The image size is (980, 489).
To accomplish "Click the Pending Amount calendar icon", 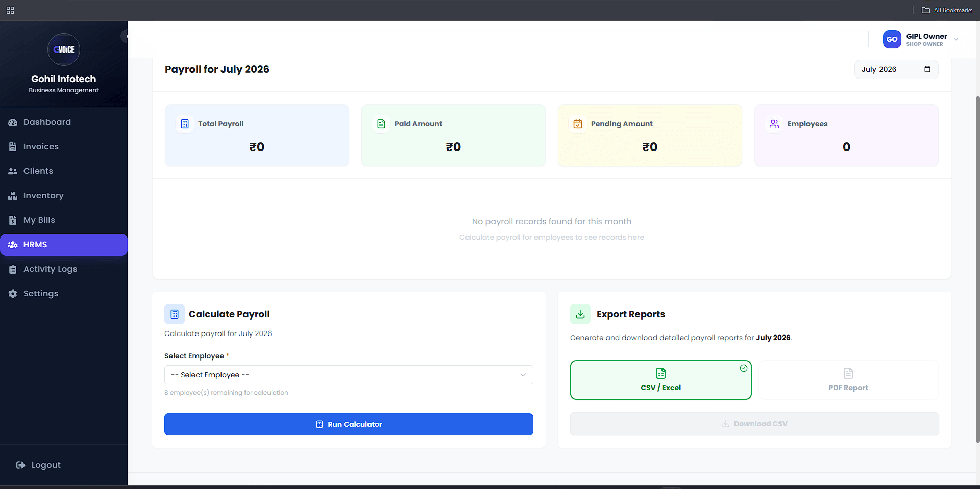I will 578,124.
